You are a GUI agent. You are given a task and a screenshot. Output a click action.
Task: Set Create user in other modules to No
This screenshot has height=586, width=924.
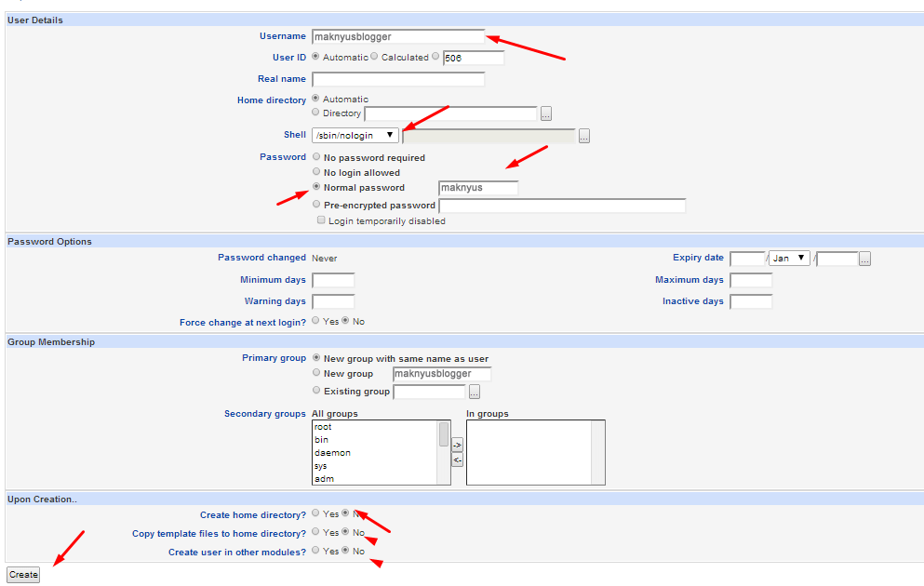click(x=345, y=550)
